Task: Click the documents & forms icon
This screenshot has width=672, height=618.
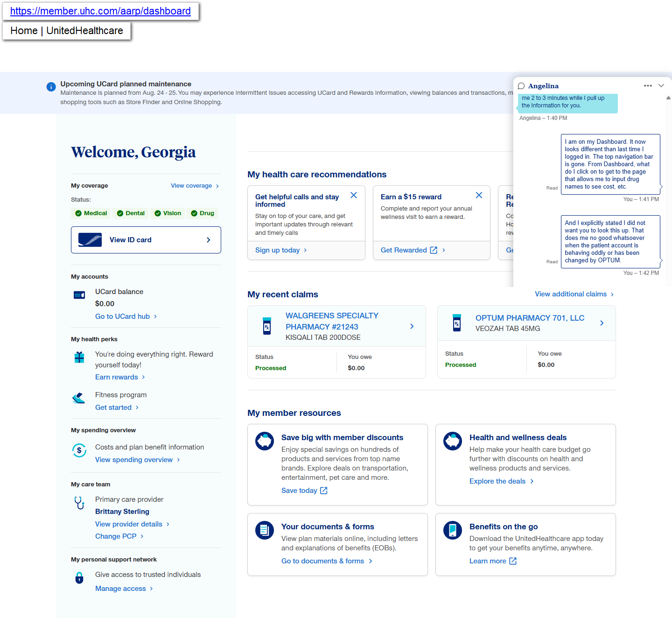Action: (265, 530)
